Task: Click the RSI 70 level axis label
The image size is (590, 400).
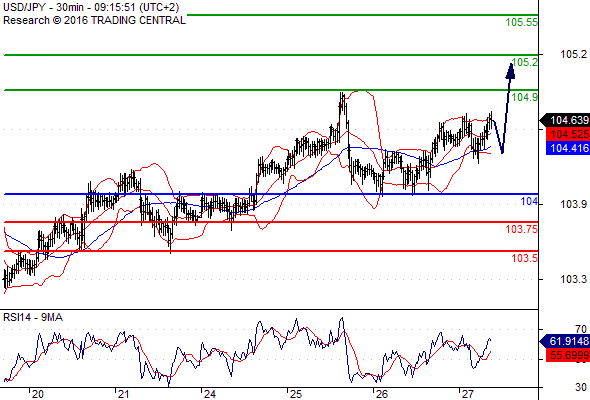Action: (581, 329)
